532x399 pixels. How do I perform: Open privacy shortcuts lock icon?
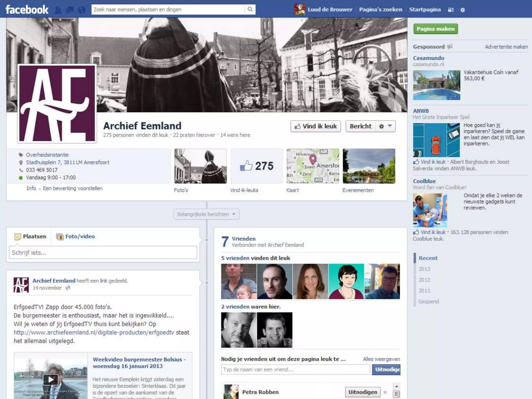click(x=451, y=10)
